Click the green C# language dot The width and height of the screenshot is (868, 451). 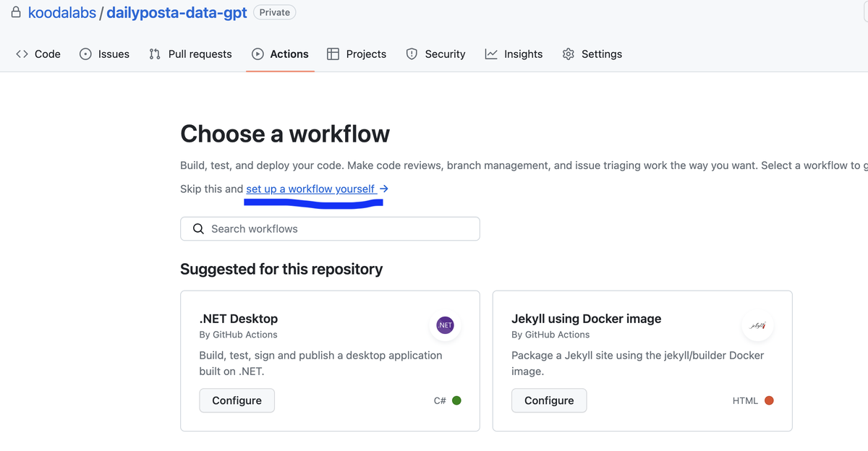(x=456, y=400)
